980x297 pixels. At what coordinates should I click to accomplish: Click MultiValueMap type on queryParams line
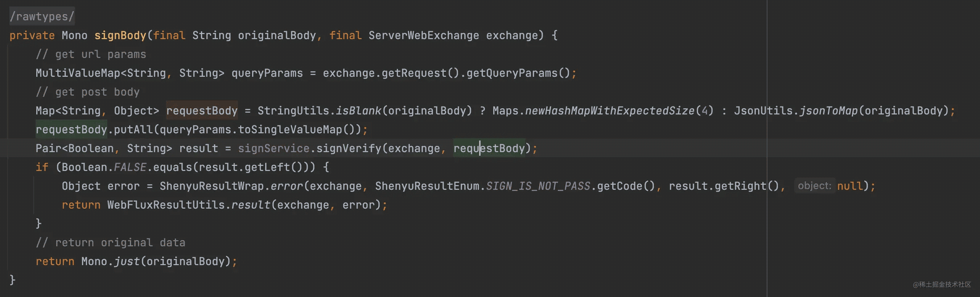click(78, 73)
